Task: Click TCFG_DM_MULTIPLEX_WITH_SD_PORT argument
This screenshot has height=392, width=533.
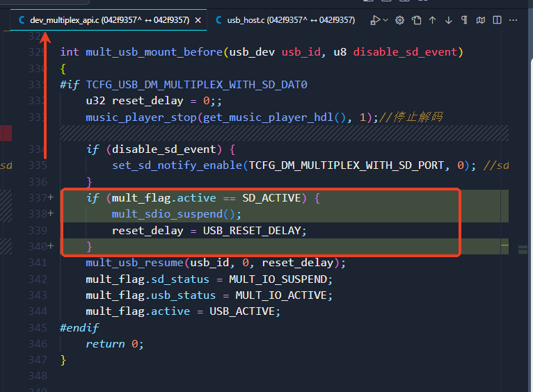Action: click(347, 165)
